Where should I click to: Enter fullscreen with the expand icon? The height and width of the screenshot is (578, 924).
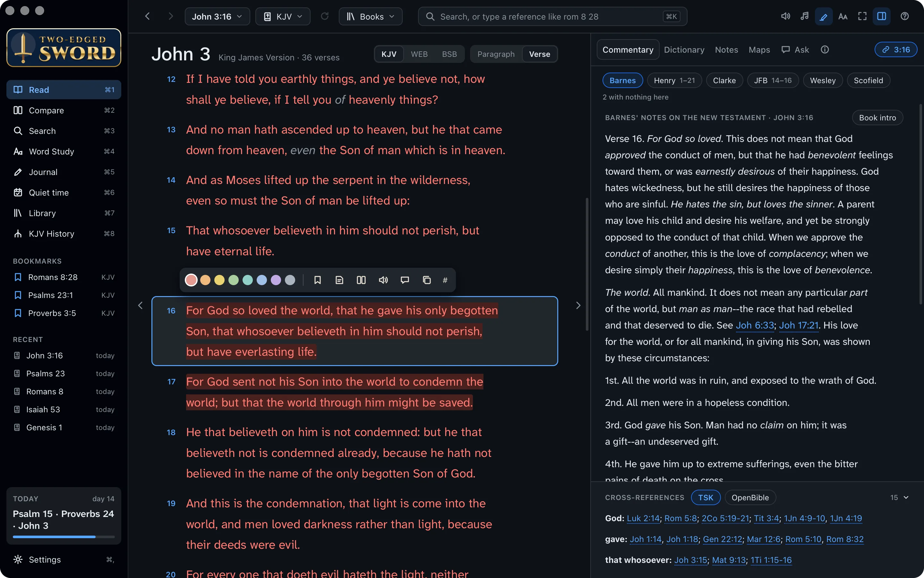862,16
